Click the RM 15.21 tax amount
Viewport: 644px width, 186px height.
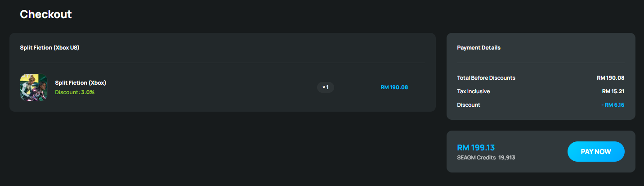tap(613, 91)
